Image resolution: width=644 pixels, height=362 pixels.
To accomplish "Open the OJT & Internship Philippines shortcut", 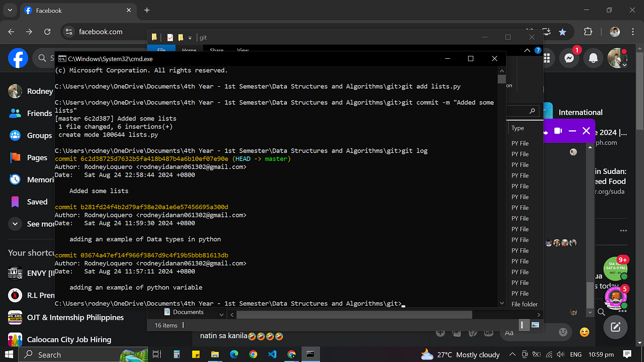I will click(x=76, y=317).
